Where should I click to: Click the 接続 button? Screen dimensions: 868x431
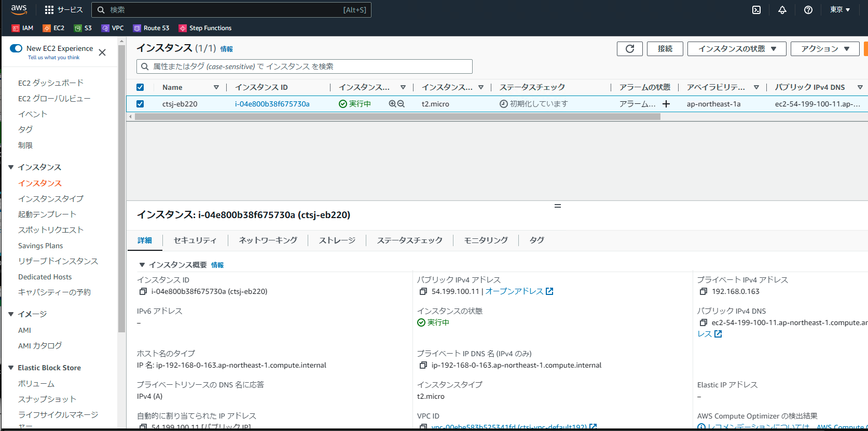pos(665,49)
